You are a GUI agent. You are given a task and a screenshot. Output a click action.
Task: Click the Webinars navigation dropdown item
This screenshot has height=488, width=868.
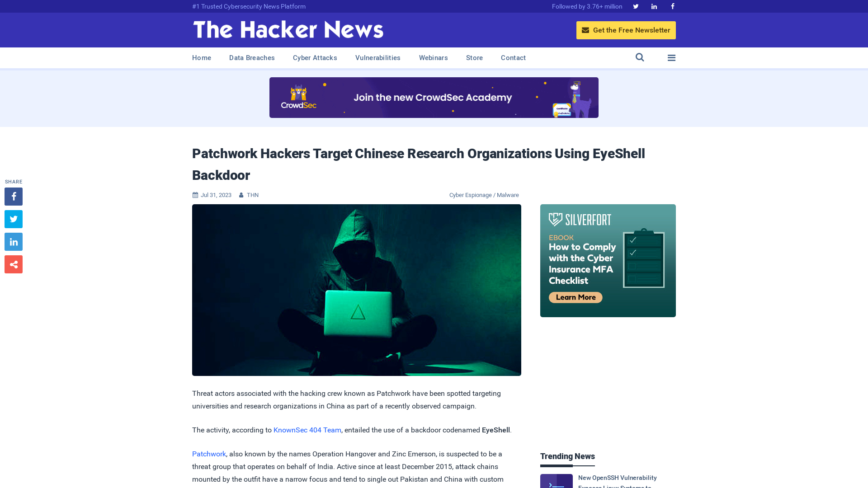[434, 57]
